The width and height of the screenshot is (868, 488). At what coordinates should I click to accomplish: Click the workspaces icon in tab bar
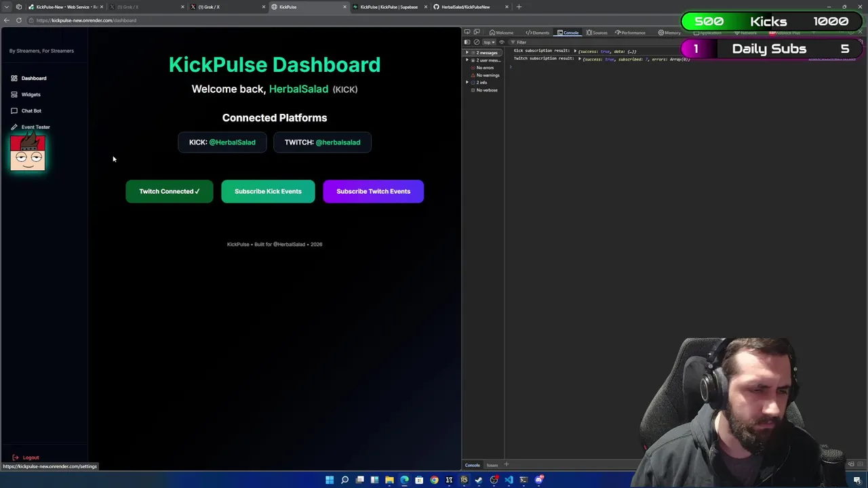click(19, 7)
